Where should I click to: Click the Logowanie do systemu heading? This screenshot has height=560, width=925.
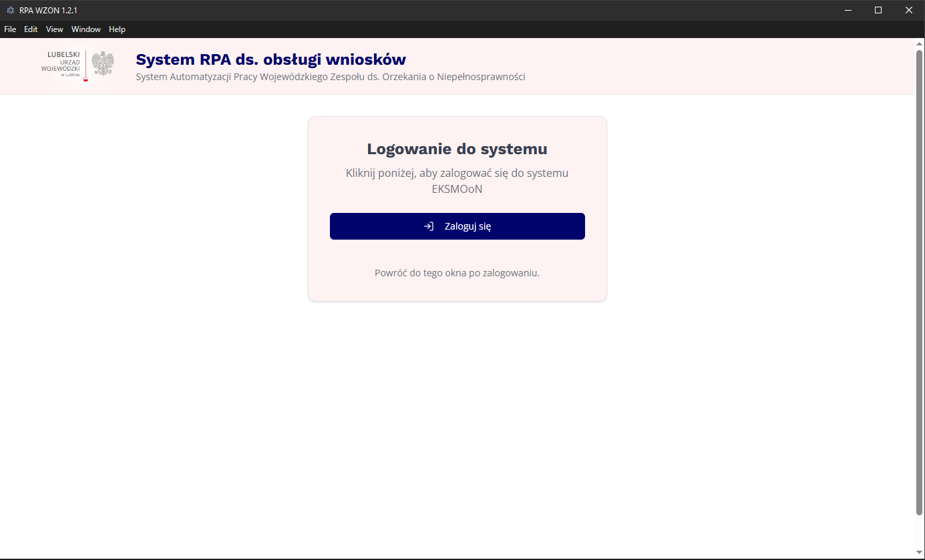tap(457, 148)
